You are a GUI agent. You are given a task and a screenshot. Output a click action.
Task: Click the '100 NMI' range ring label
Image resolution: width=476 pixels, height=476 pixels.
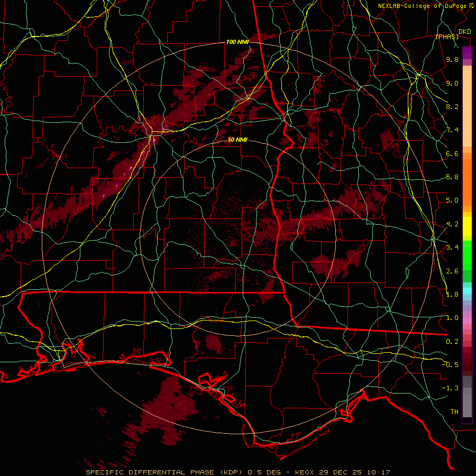237,42
